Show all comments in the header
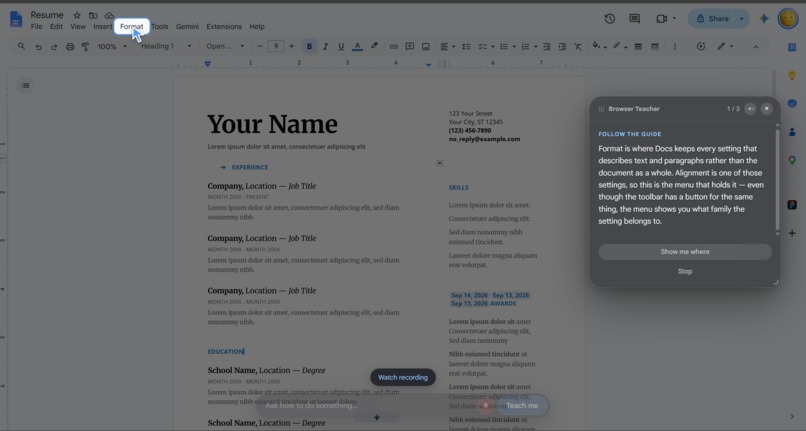The height and width of the screenshot is (431, 806). click(635, 19)
